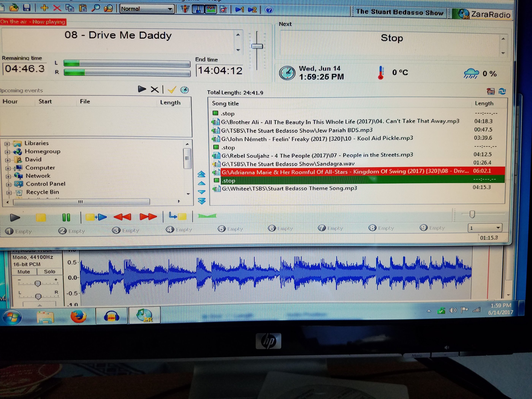This screenshot has width=532, height=399.
Task: Toggle Solo on the Audacity track
Action: pos(50,272)
